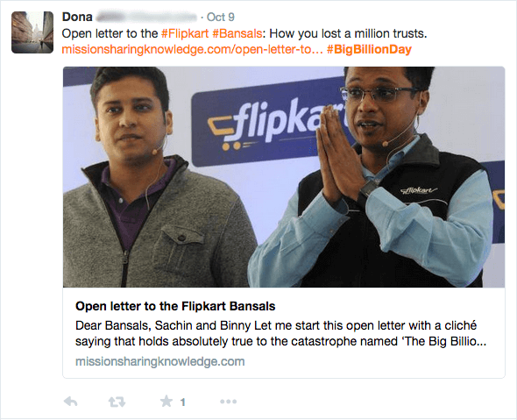
Task: Click the missionsharingknowledge.com domain in card footer
Action: [x=159, y=361]
